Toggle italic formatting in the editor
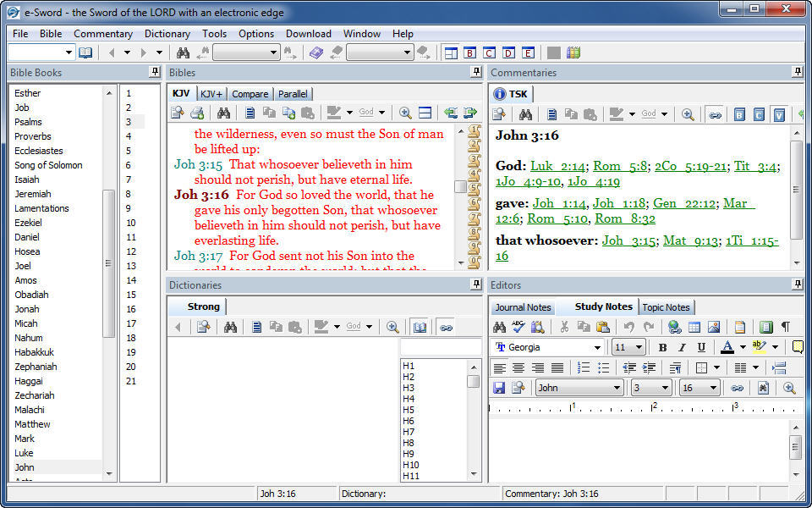The width and height of the screenshot is (812, 508). coord(682,347)
